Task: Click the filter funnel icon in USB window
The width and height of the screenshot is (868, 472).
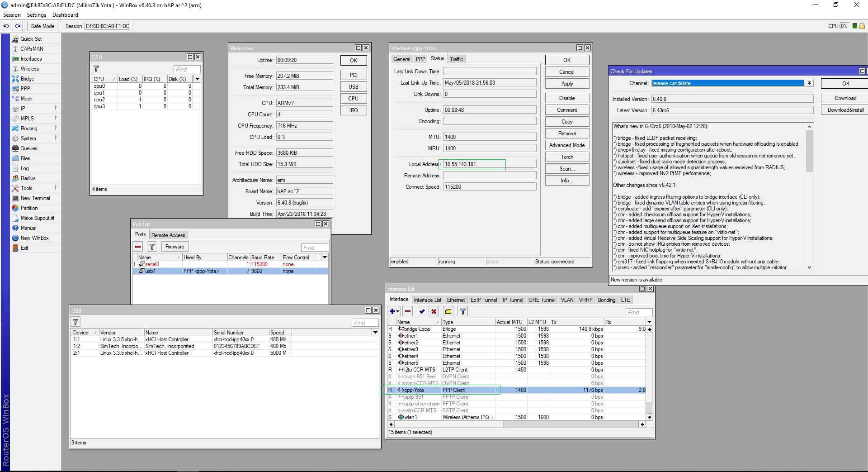Action: [x=75, y=322]
